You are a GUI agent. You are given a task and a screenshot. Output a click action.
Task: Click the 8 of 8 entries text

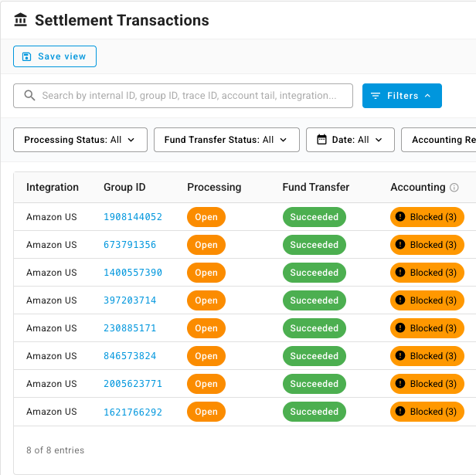pos(56,450)
